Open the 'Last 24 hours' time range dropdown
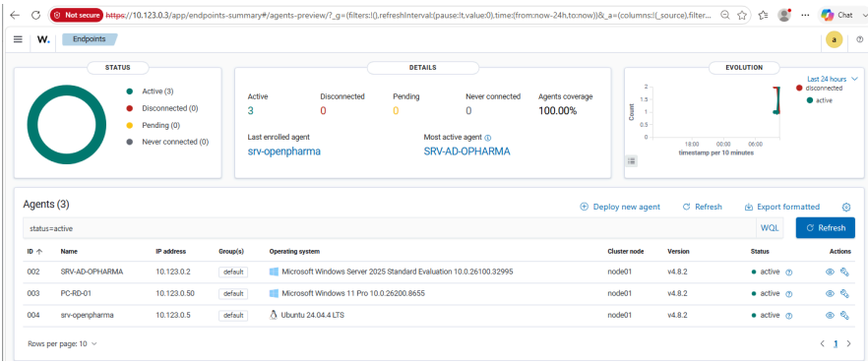Screen dimensions: 868x364 point(832,79)
